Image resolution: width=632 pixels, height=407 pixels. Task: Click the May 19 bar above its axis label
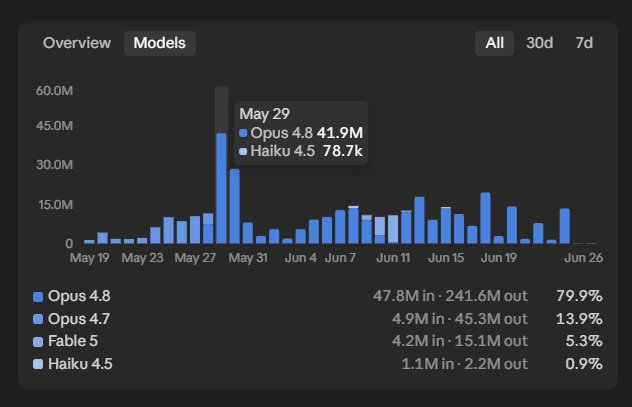pos(89,242)
